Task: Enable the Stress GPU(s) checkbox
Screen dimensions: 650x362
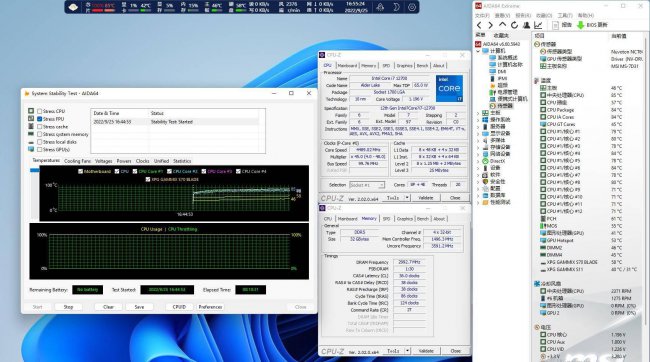Action: click(40, 149)
